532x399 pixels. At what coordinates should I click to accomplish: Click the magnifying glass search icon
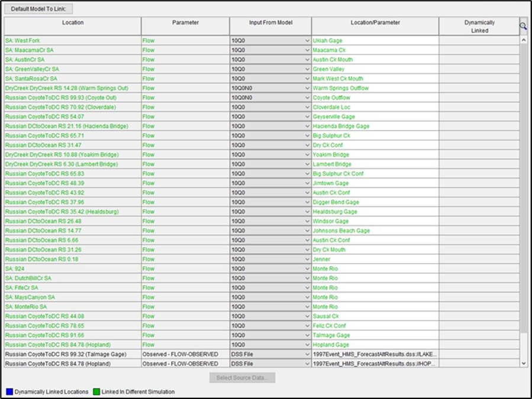click(x=523, y=26)
